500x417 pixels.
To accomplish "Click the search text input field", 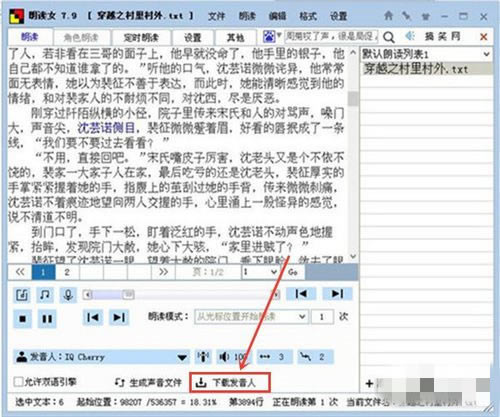I will [332, 36].
